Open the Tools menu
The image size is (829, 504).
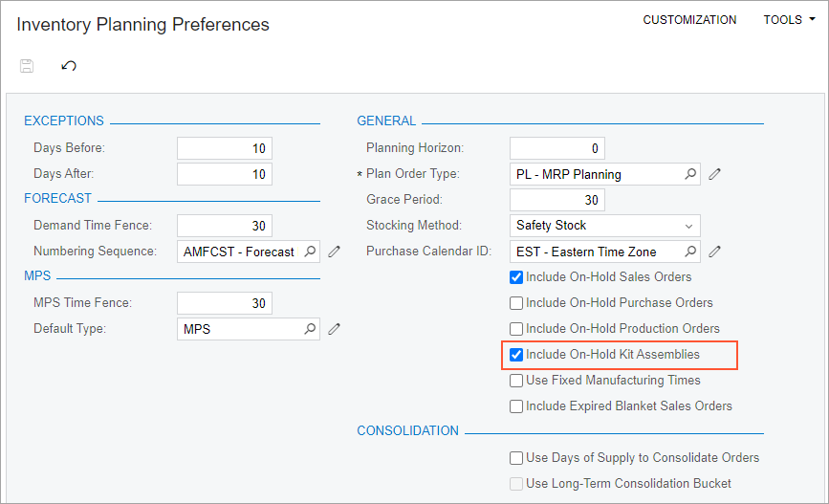[x=789, y=19]
